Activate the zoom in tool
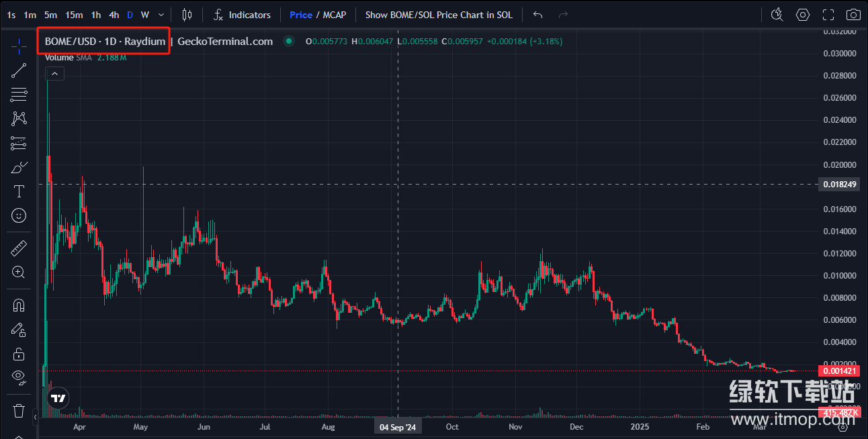 coord(19,272)
